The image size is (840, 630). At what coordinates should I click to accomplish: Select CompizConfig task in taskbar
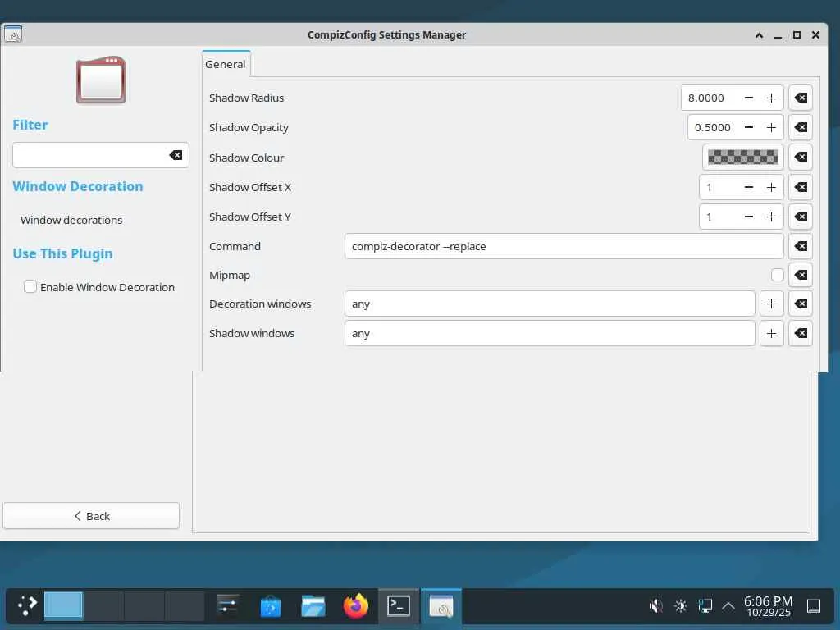point(441,606)
